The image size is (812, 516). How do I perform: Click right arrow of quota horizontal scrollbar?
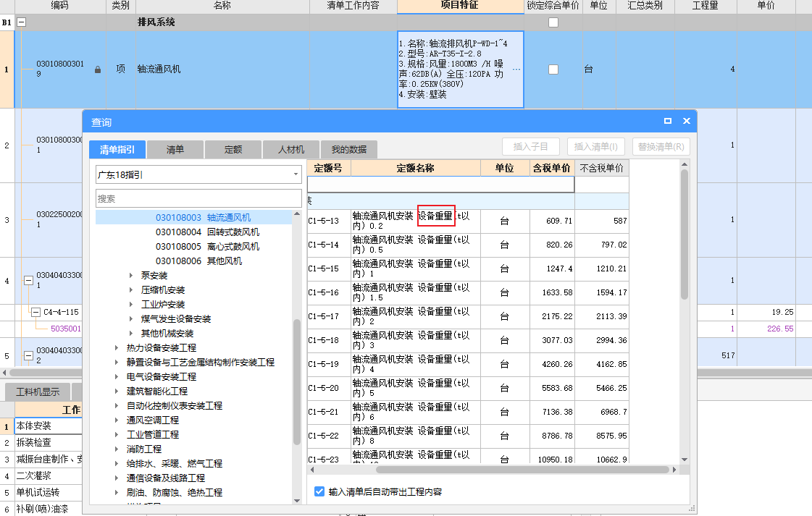[674, 470]
